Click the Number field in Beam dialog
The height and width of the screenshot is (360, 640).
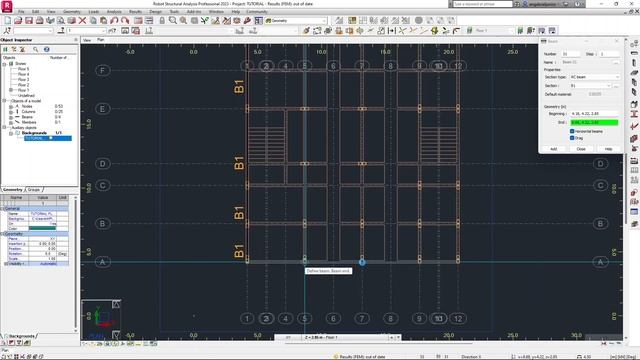[571, 54]
